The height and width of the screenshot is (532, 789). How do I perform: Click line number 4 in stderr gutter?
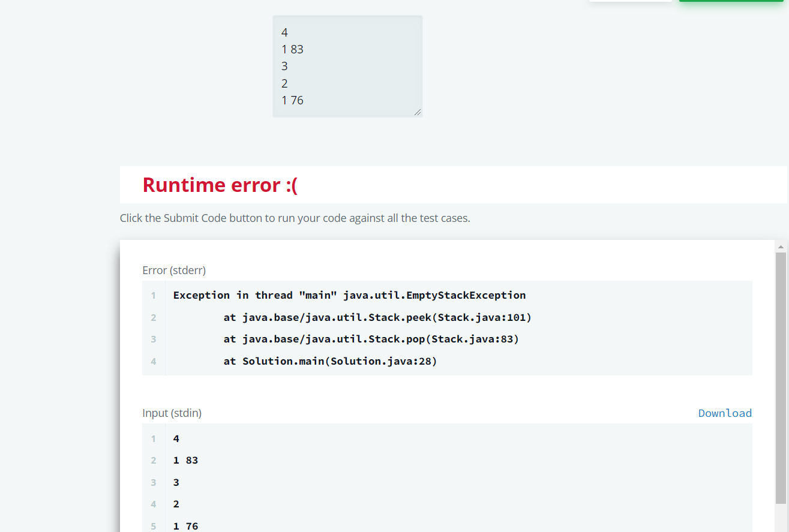154,361
